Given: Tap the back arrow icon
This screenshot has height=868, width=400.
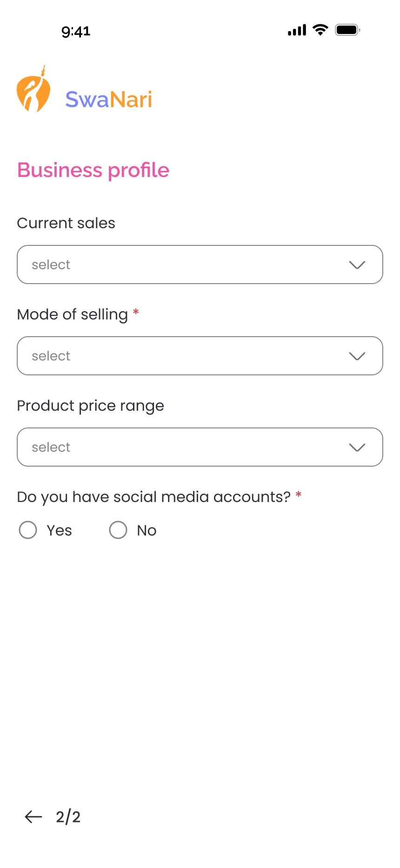Looking at the screenshot, I should (x=33, y=816).
